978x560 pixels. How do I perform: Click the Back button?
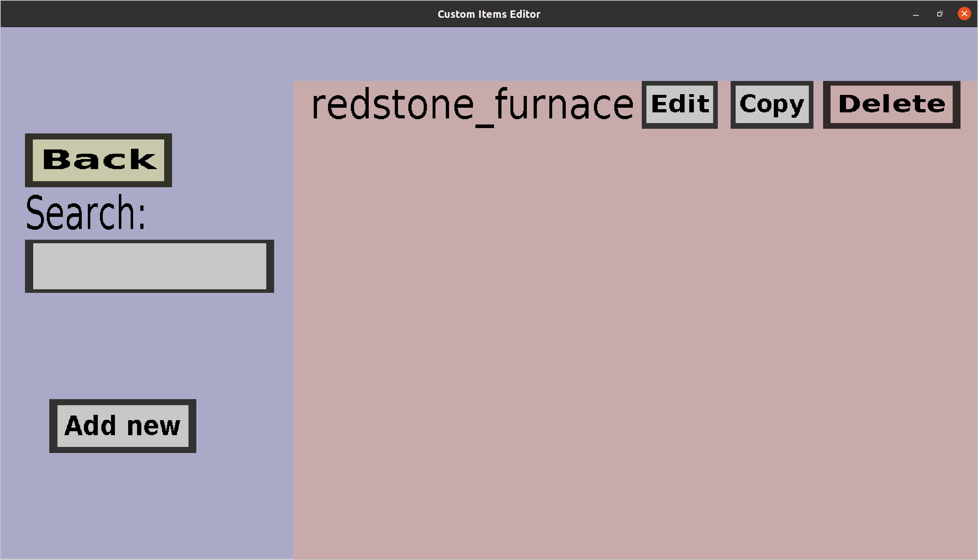(98, 160)
